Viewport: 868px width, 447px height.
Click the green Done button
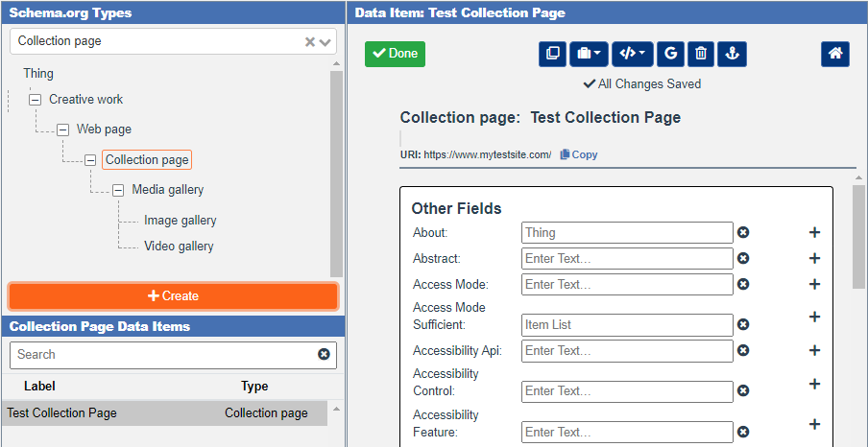[396, 54]
